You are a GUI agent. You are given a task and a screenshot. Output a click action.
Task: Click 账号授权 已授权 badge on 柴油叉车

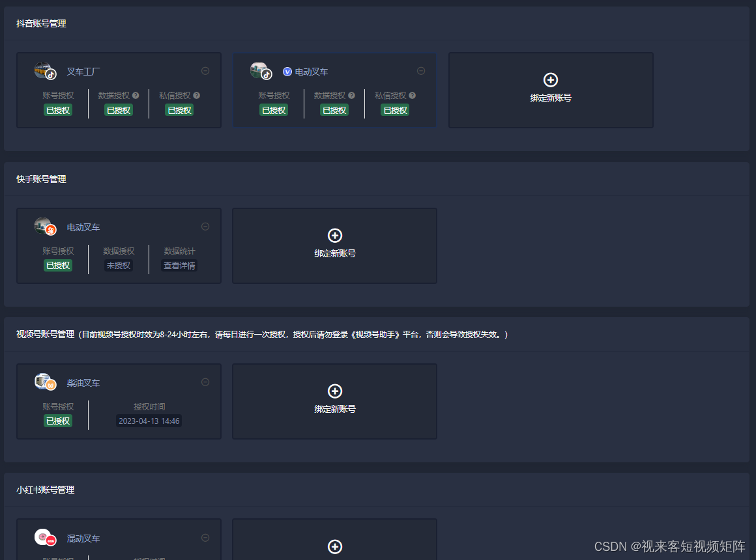[58, 421]
